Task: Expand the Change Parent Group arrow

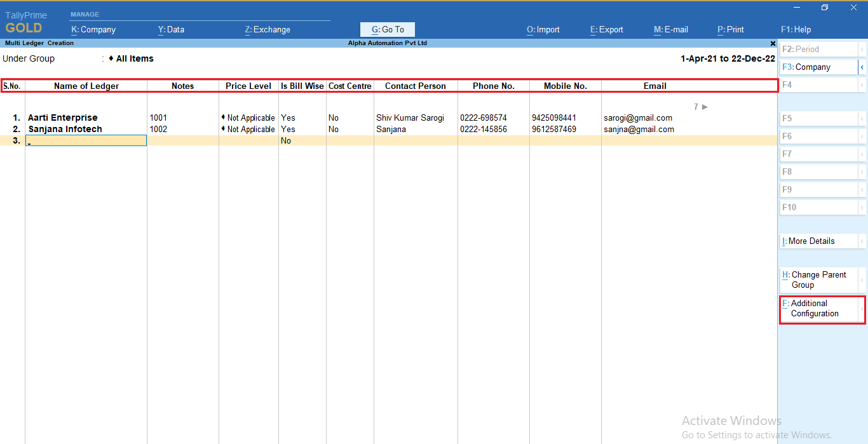Action: (862, 279)
